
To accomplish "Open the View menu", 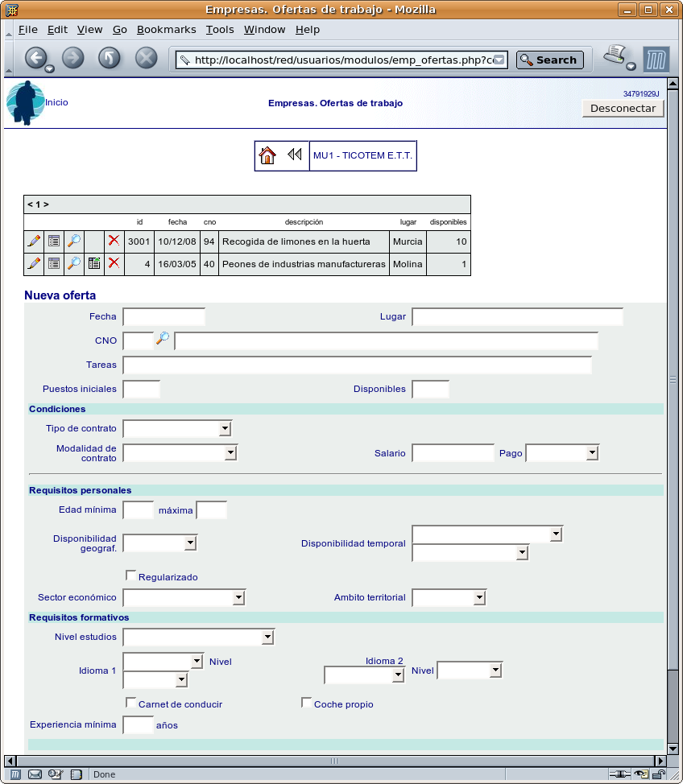I will (x=89, y=30).
